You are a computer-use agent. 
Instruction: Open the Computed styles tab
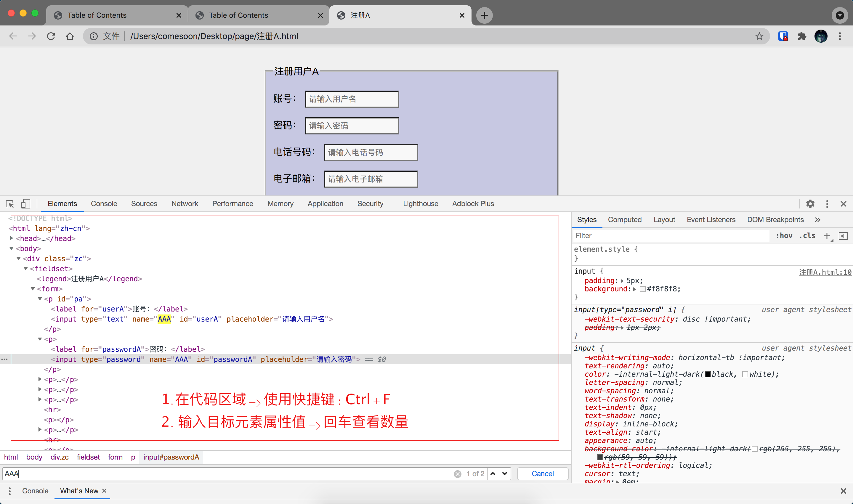tap(624, 220)
